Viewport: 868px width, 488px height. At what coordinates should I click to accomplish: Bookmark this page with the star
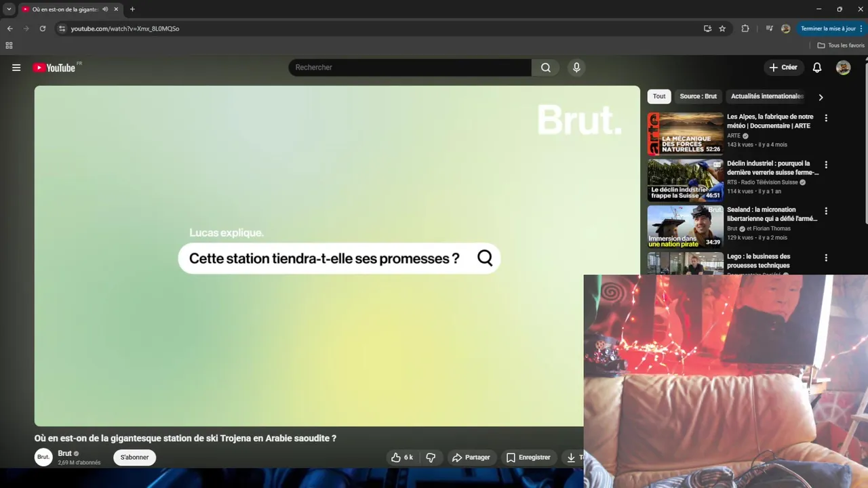pos(722,28)
